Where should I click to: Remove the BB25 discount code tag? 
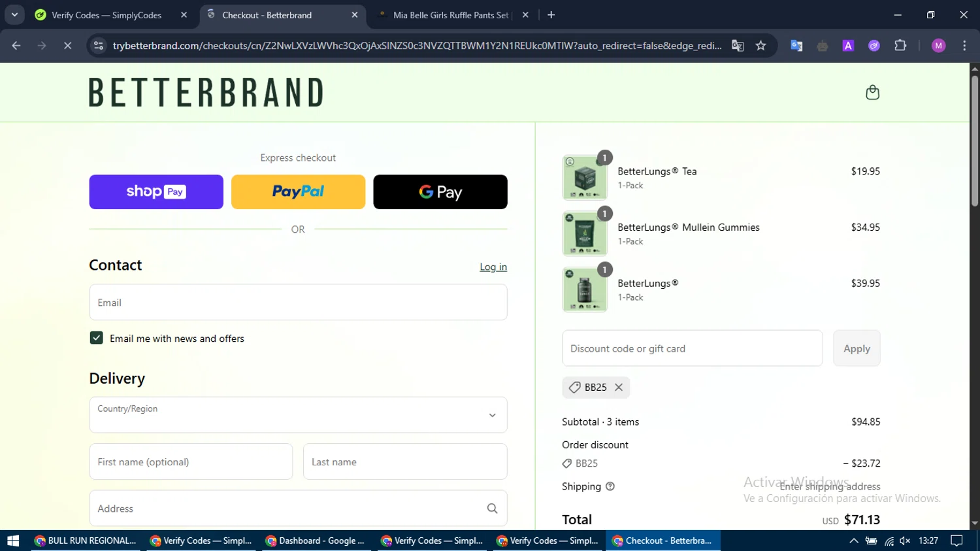click(x=619, y=388)
